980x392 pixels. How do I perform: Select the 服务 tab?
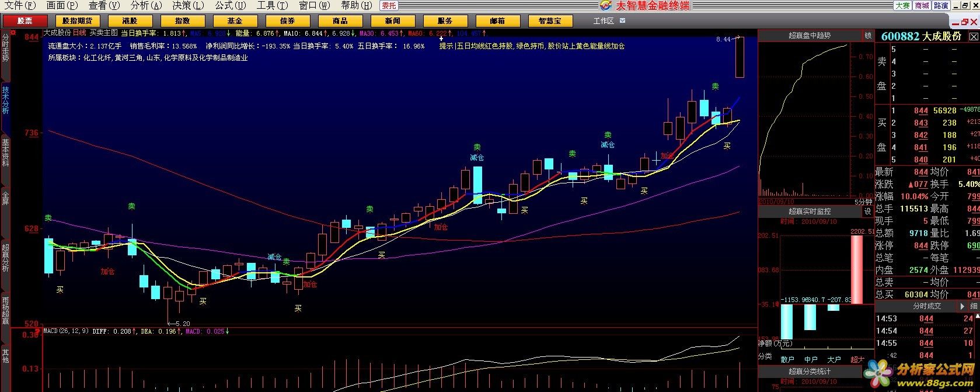click(x=445, y=21)
